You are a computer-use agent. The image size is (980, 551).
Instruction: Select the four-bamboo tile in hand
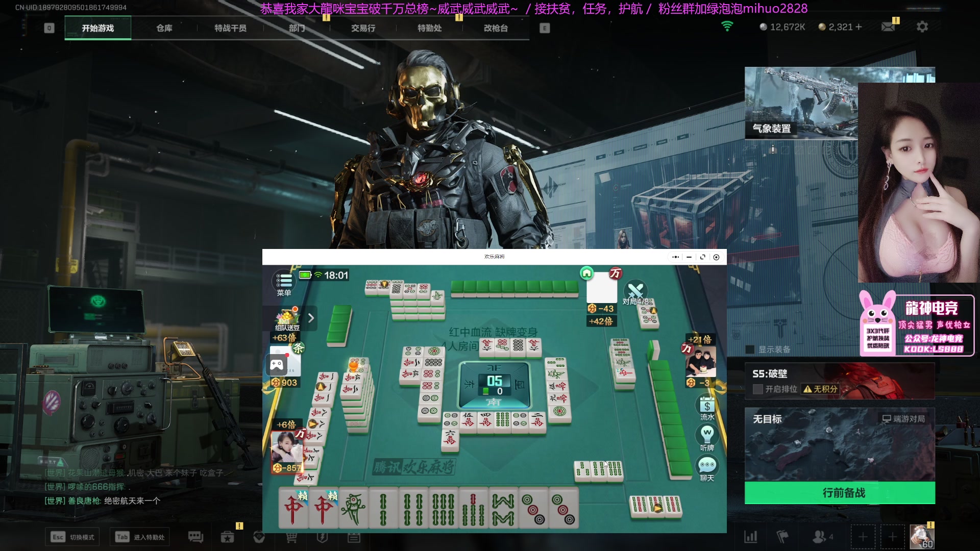point(413,508)
